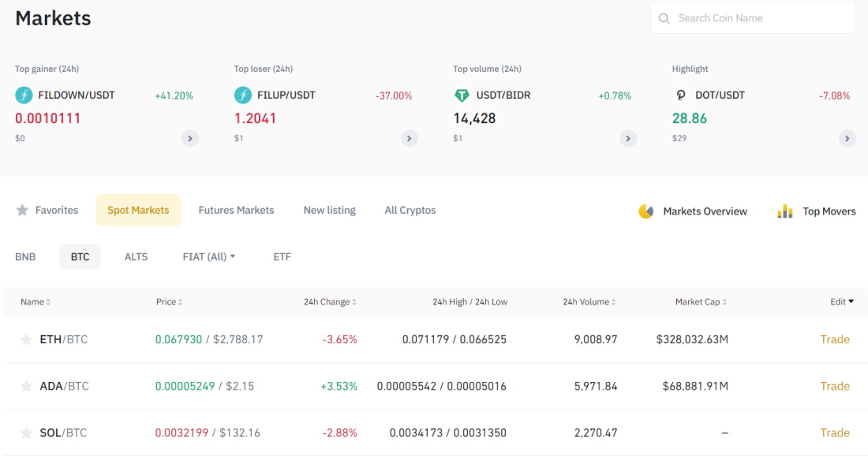Open the DOT/USDT pair name
This screenshot has height=456, width=868.
pos(720,95)
